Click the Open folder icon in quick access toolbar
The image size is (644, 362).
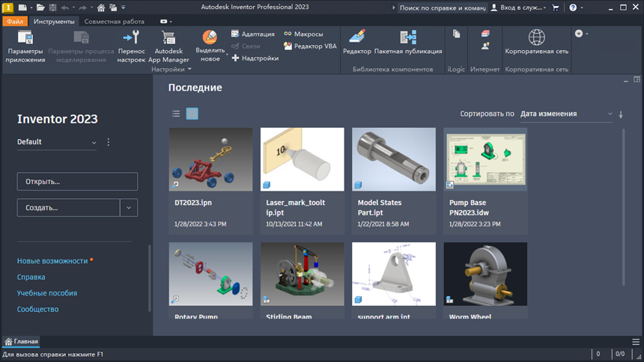click(40, 7)
